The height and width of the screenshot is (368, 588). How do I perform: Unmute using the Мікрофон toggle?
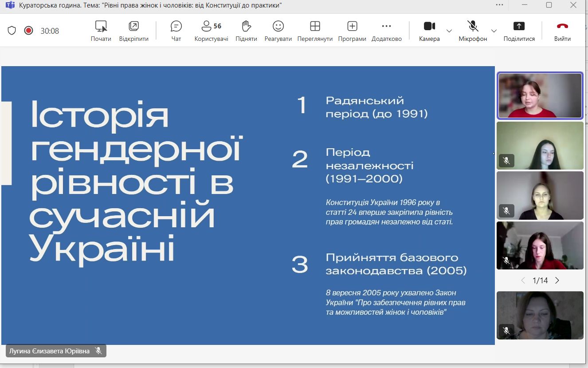point(473,30)
